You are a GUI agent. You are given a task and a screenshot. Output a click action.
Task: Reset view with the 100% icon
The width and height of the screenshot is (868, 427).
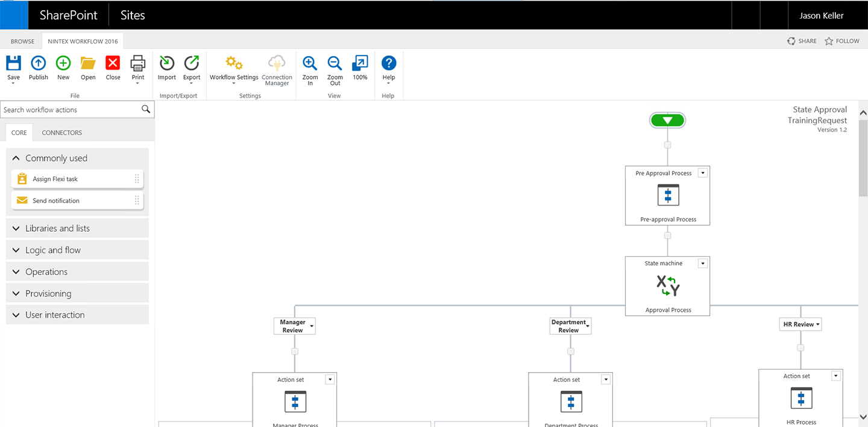coord(360,63)
